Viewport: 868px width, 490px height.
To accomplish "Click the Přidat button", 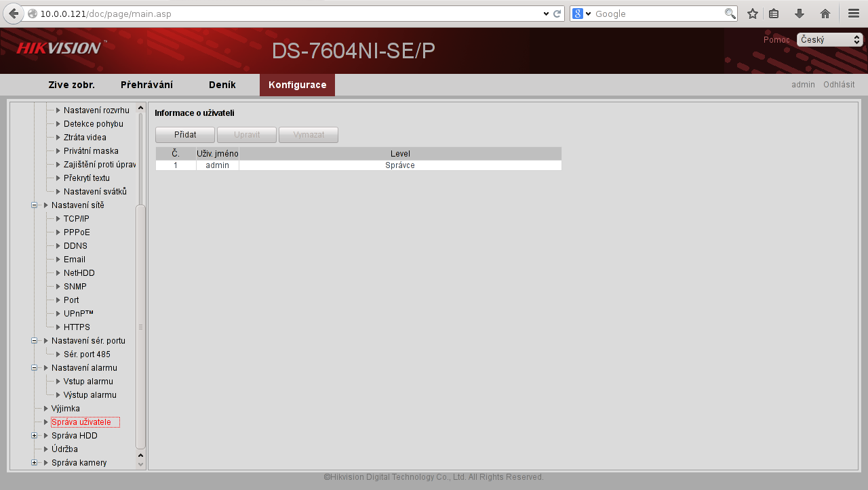I will pyautogui.click(x=185, y=135).
